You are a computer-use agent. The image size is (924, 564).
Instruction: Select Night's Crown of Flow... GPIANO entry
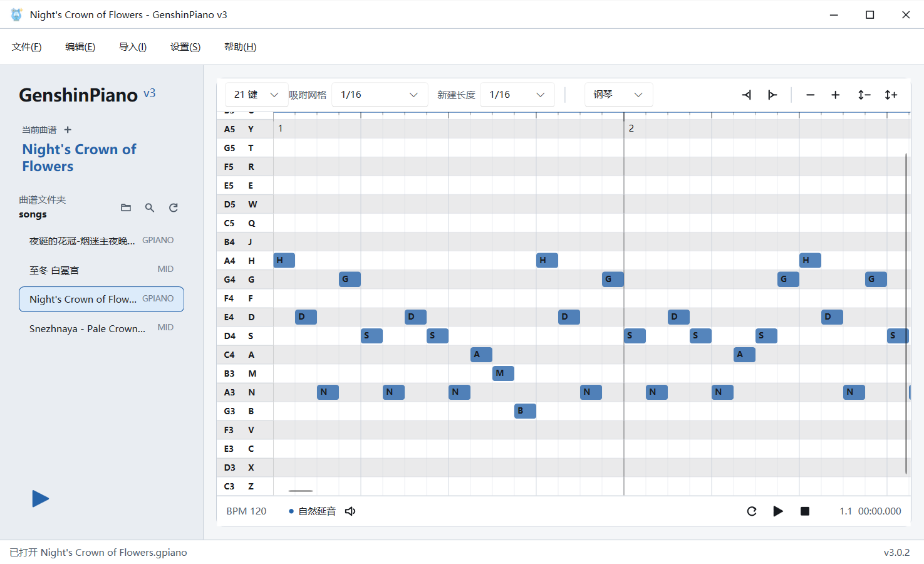pos(101,299)
